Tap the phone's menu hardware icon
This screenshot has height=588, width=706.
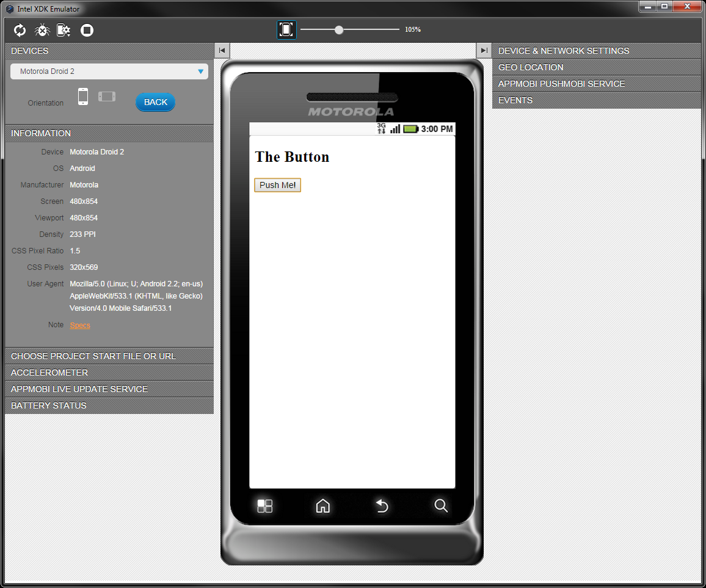[x=265, y=506]
